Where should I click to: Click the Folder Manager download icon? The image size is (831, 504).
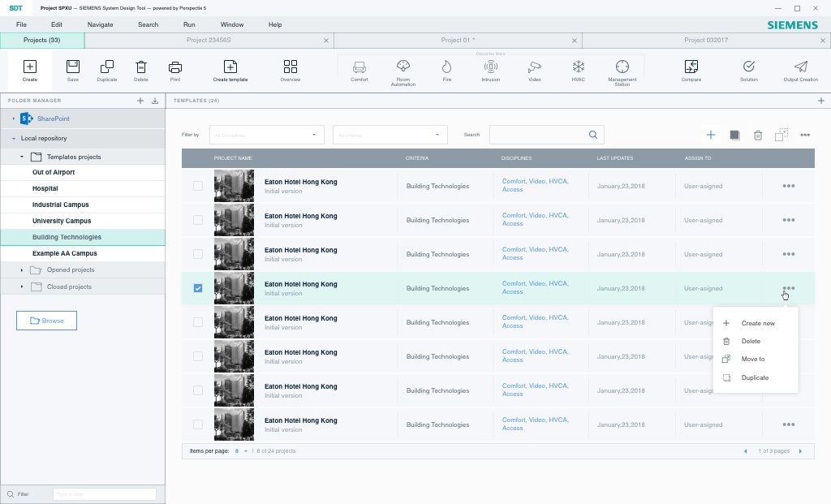click(155, 101)
